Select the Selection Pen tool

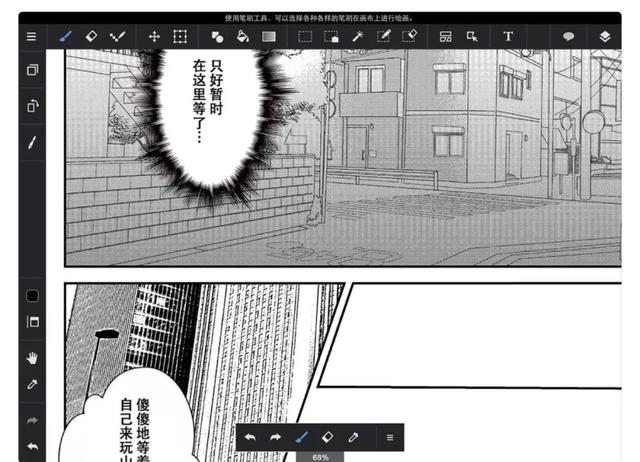(384, 36)
